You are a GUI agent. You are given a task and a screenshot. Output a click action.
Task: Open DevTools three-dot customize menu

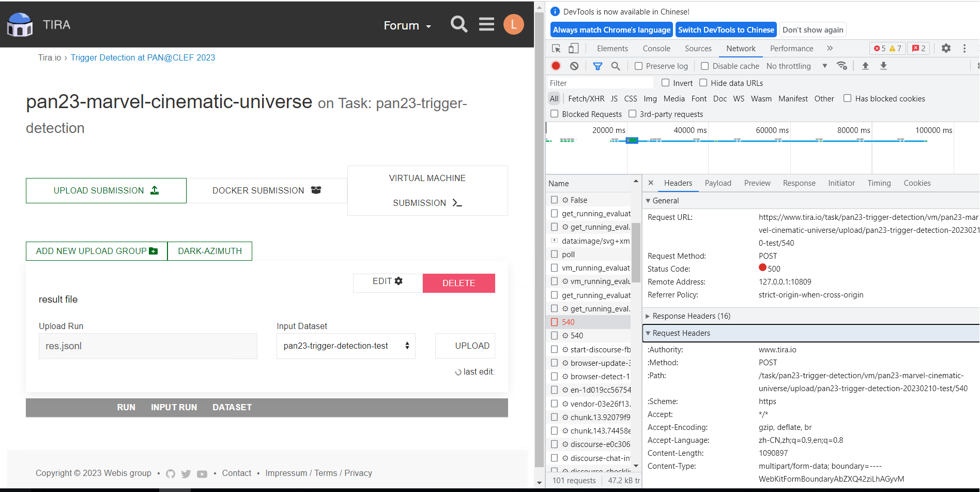click(964, 48)
